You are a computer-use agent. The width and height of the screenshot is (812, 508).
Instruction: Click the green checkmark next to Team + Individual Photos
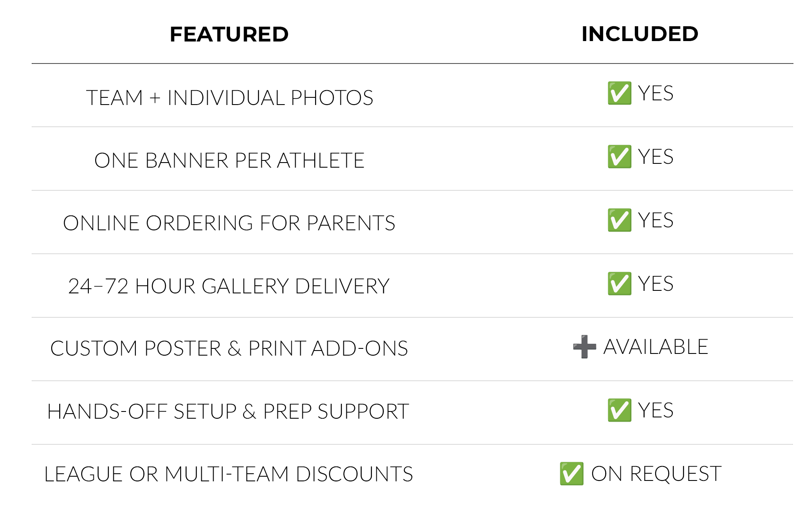620,93
